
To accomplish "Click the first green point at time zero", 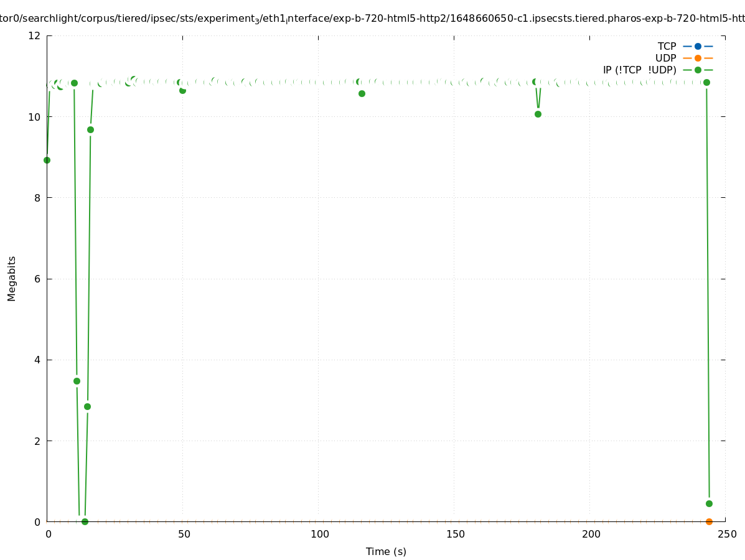I will coord(47,160).
